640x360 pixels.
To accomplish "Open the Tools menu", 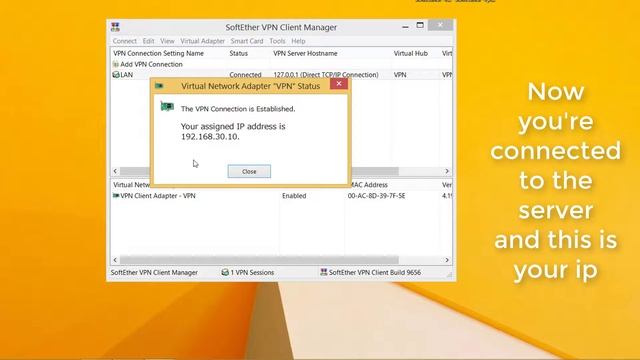I will pyautogui.click(x=277, y=41).
